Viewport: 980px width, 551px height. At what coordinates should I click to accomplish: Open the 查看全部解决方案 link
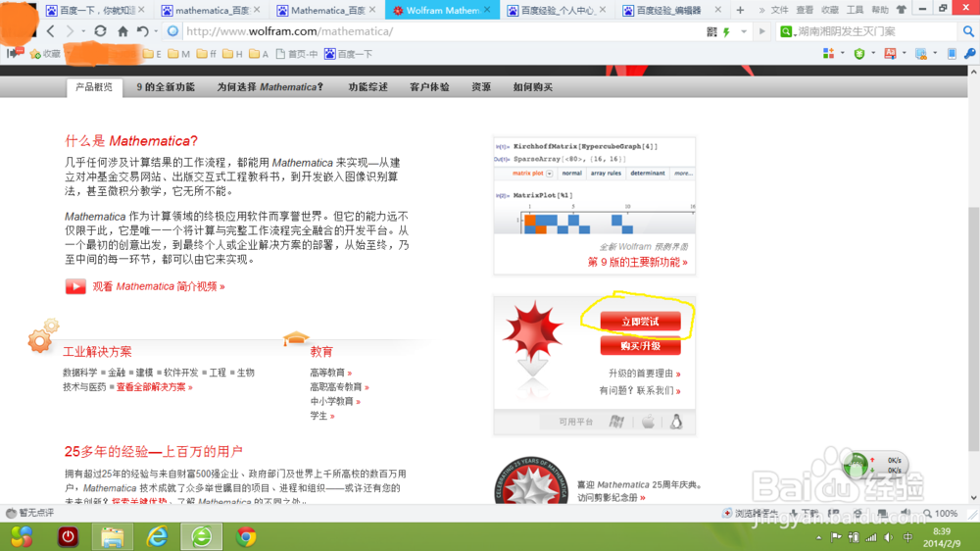pyautogui.click(x=155, y=387)
